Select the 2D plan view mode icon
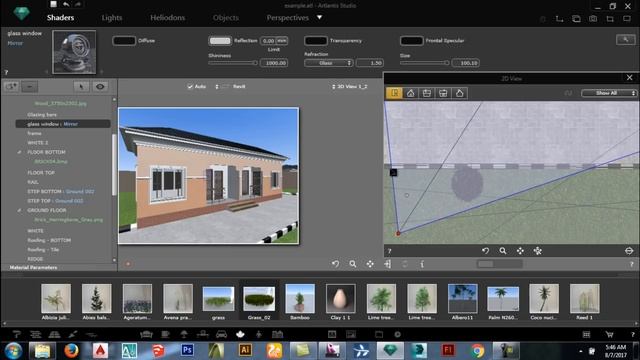 tap(394, 93)
